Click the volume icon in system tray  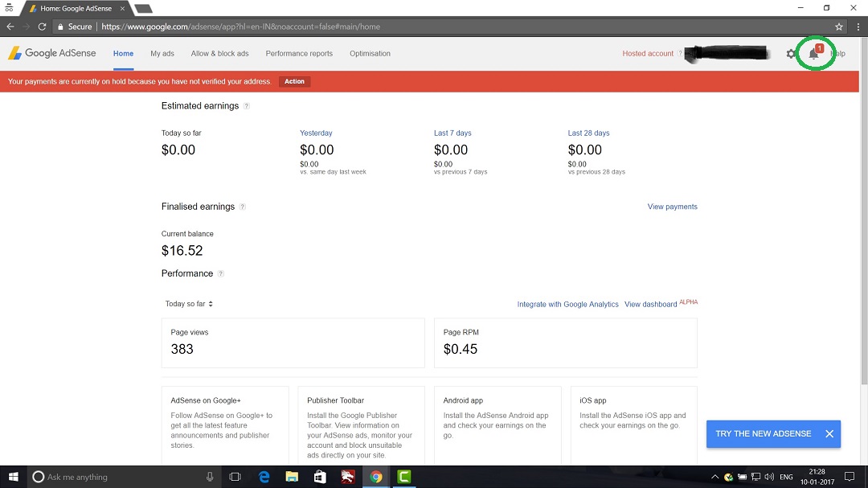769,477
